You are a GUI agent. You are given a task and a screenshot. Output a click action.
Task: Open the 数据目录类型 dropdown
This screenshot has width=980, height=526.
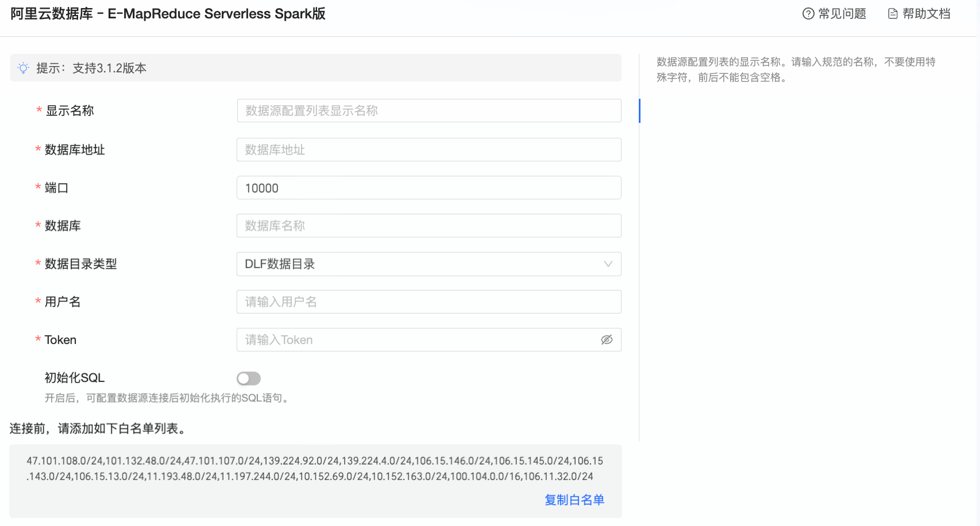point(429,264)
